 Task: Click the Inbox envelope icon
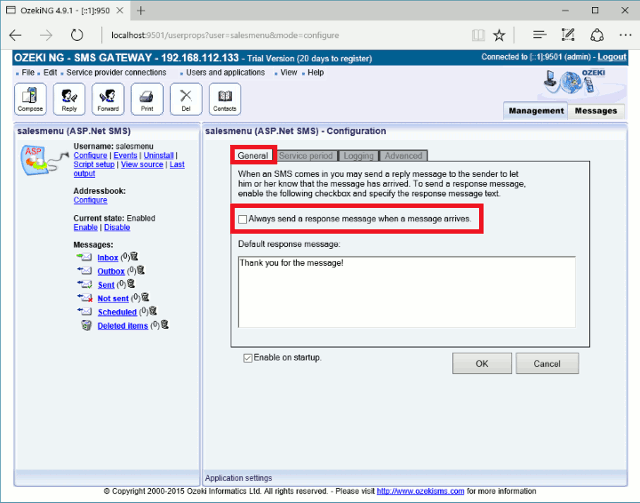pyautogui.click(x=84, y=257)
